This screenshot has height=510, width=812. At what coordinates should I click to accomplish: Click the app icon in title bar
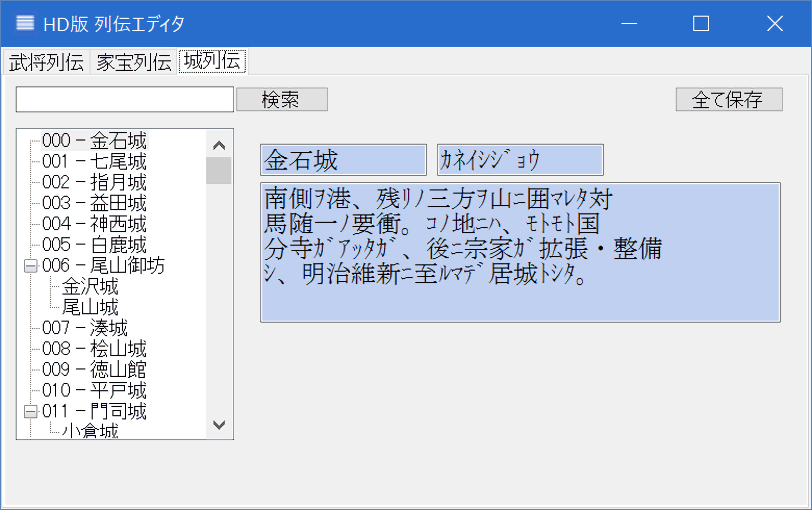[25, 23]
